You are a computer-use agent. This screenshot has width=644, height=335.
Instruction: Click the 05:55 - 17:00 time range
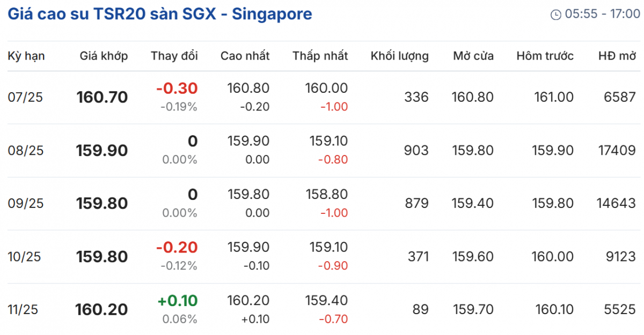[602, 14]
